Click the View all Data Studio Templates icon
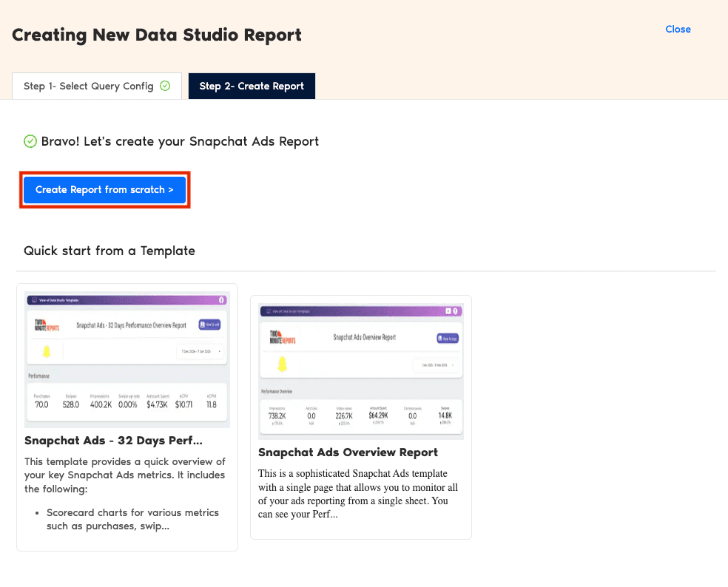Image resolution: width=728 pixels, height=587 pixels. 33,300
